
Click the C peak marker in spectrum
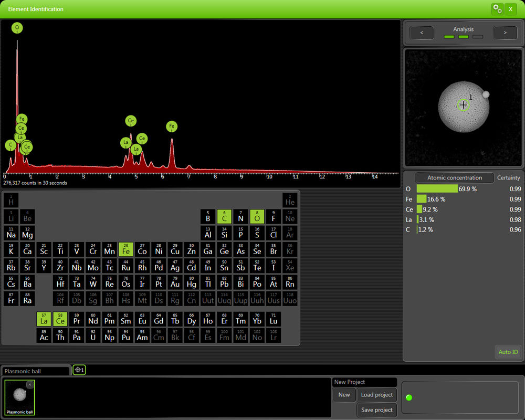point(10,145)
